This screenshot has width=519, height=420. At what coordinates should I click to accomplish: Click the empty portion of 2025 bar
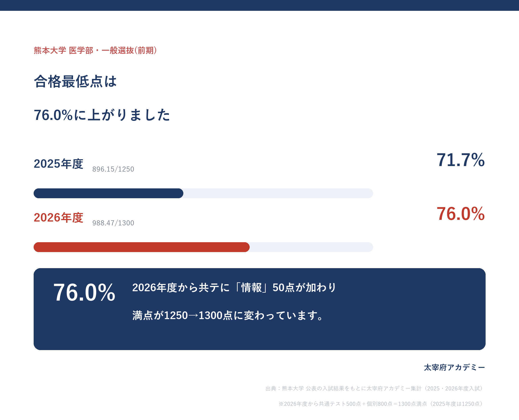(x=278, y=193)
